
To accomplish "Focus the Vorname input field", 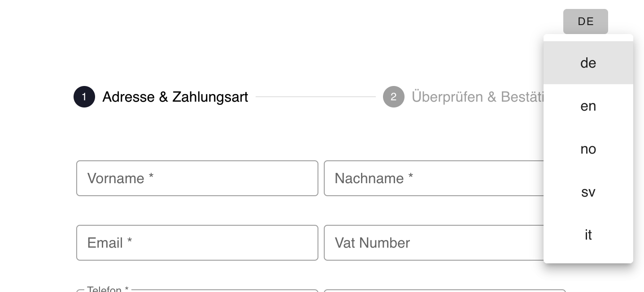I will (197, 178).
